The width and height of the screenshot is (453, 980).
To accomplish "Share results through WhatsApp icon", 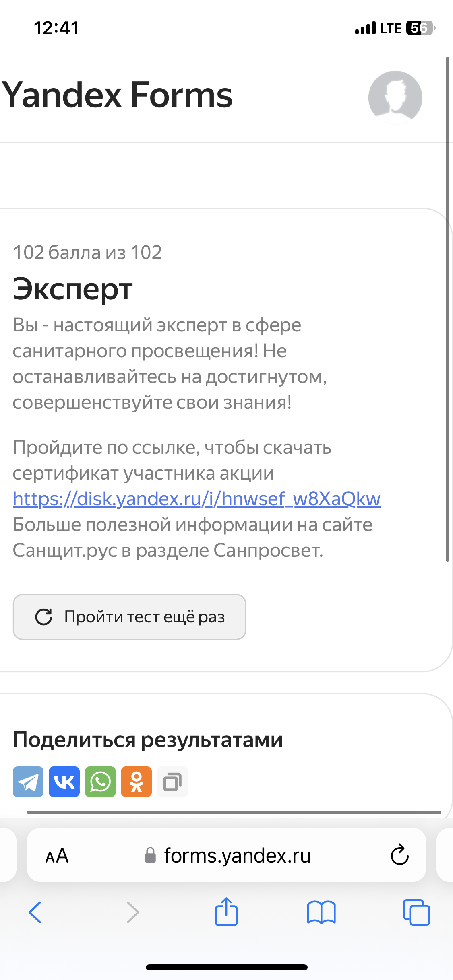I will coord(100,782).
